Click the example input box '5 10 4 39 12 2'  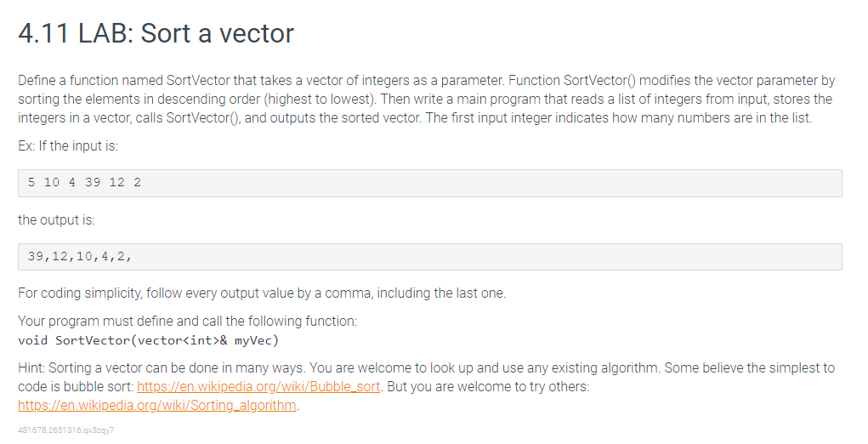[430, 183]
